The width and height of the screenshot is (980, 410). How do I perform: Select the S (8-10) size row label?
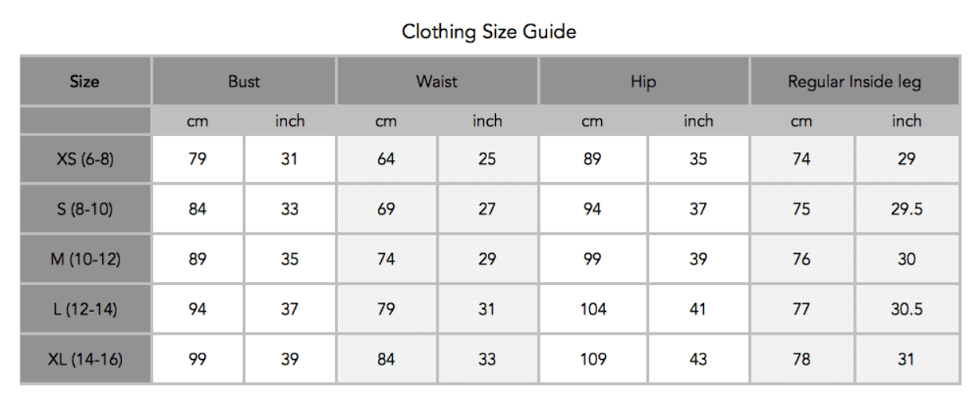point(85,209)
